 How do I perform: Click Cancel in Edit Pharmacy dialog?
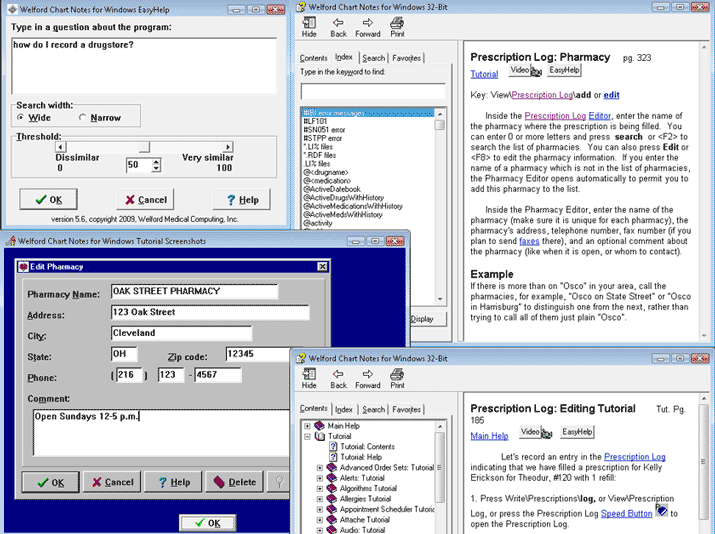tap(112, 482)
